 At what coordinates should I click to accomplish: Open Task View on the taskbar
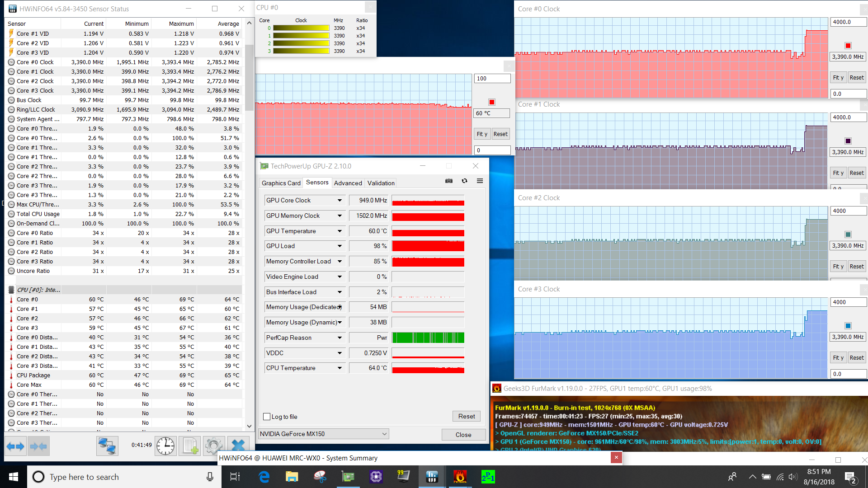[x=235, y=477]
